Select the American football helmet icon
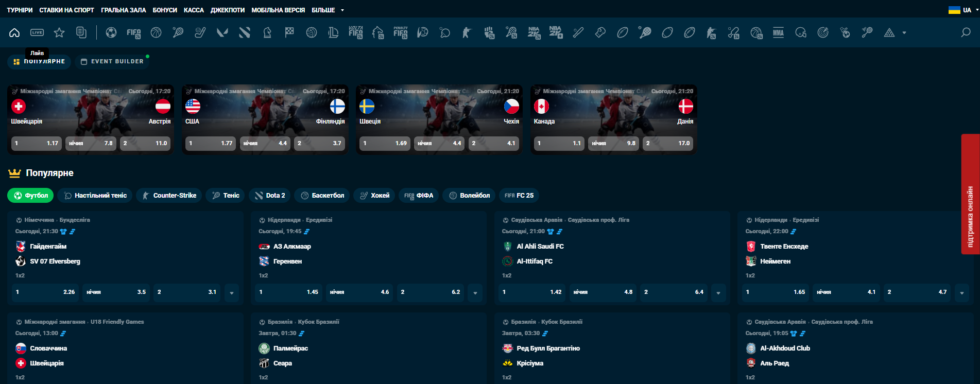Screen dimensions: 980x384 [801, 33]
